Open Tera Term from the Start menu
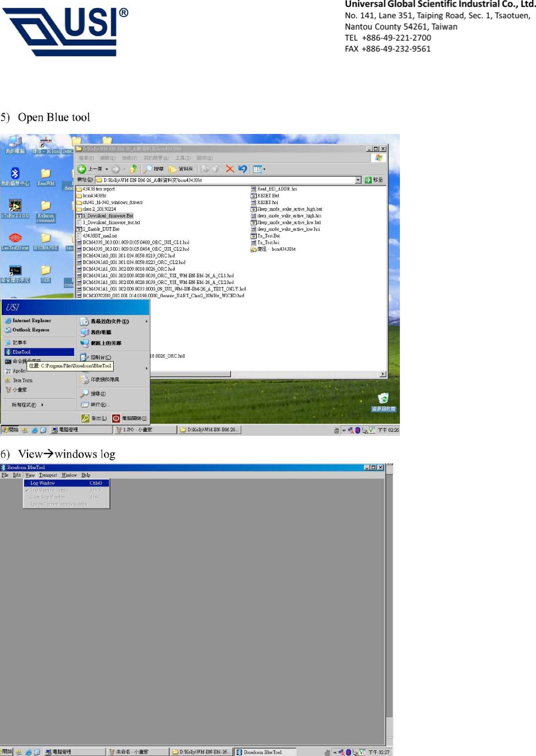The width and height of the screenshot is (536, 756). click(x=18, y=381)
